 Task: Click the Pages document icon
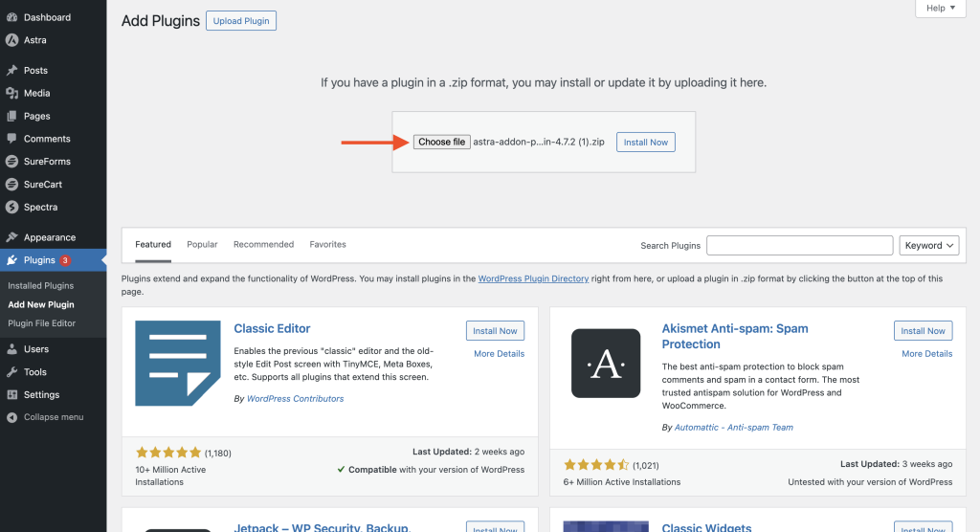(11, 117)
